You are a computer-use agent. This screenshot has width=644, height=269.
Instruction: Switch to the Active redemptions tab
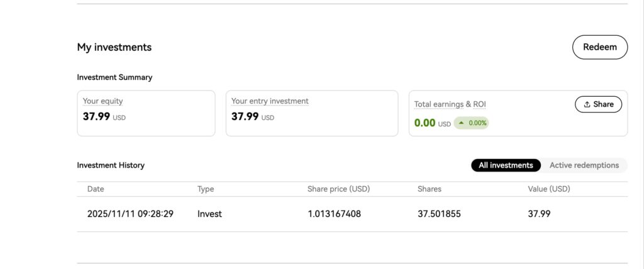(x=584, y=165)
